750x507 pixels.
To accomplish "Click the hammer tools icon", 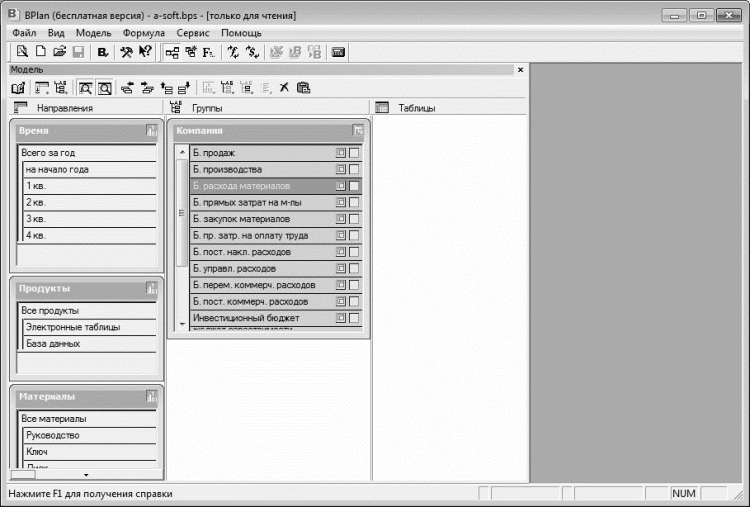I will click(126, 52).
